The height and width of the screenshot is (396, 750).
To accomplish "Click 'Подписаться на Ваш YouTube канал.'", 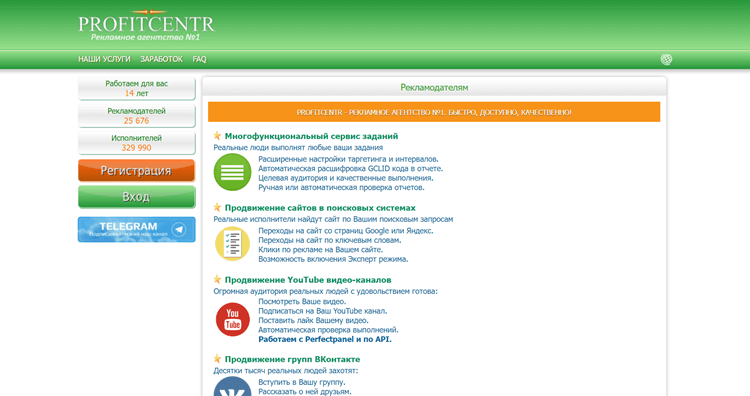I will coord(323,311).
